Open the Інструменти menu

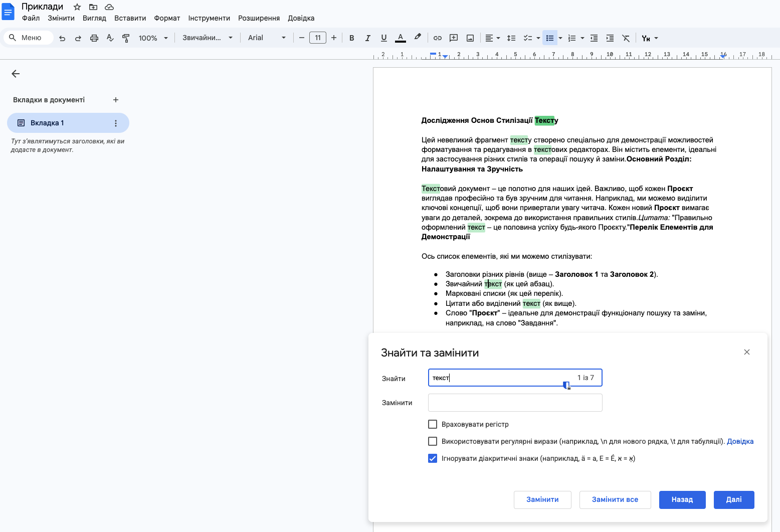coord(209,18)
